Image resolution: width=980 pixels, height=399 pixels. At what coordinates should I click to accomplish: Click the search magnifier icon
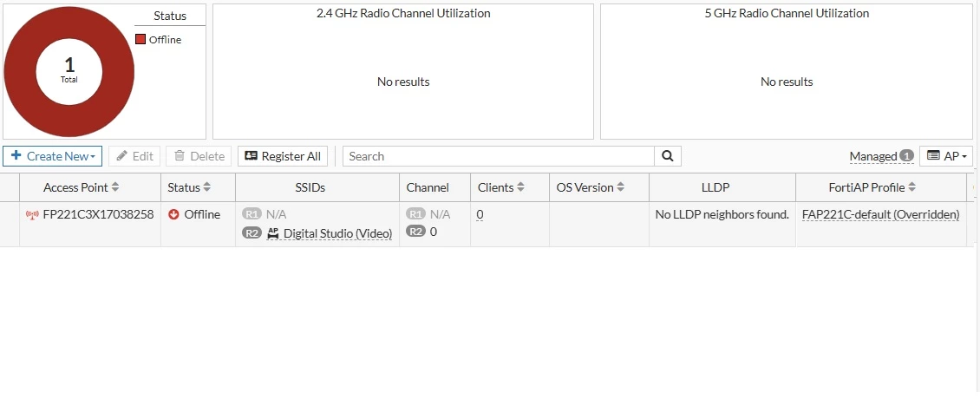pos(668,156)
